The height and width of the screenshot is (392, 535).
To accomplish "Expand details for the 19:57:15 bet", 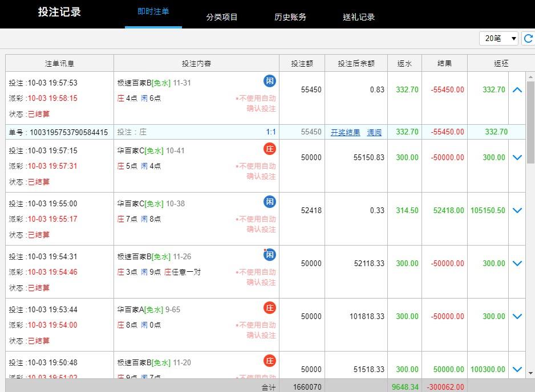I will coord(517,158).
